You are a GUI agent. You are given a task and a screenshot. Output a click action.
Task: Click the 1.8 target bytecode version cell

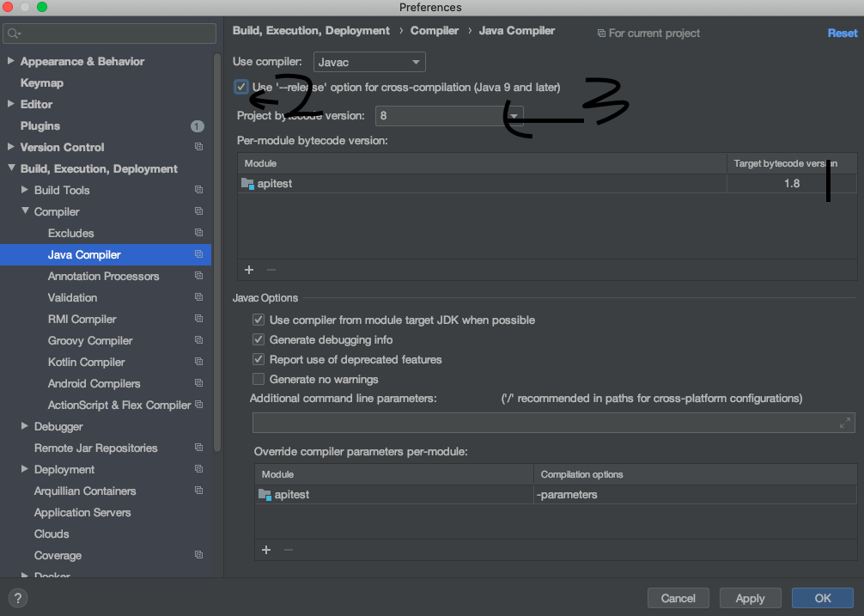[792, 184]
